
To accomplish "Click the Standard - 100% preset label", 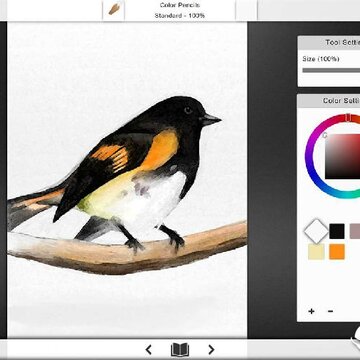I will click(180, 16).
